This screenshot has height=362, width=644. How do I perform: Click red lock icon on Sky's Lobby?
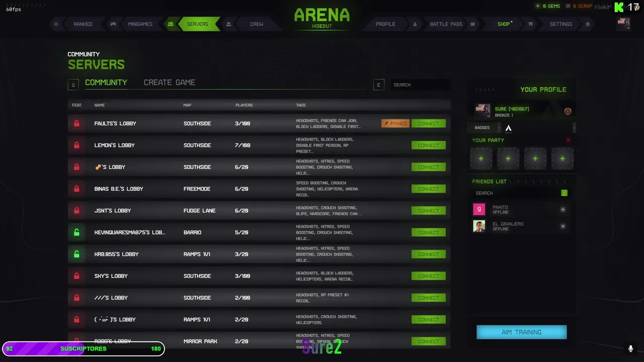(x=76, y=276)
